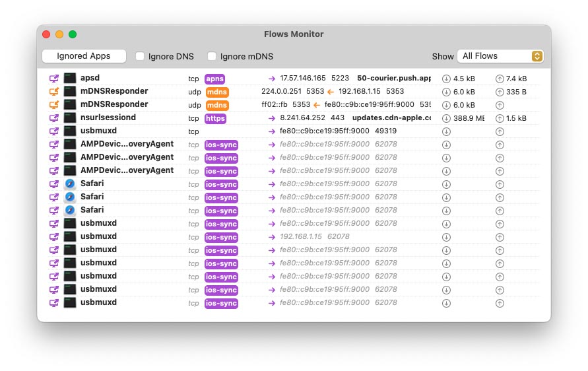This screenshot has height=371, width=588.
Task: Select the mdns tag in the ff02::fb row
Action: (217, 105)
